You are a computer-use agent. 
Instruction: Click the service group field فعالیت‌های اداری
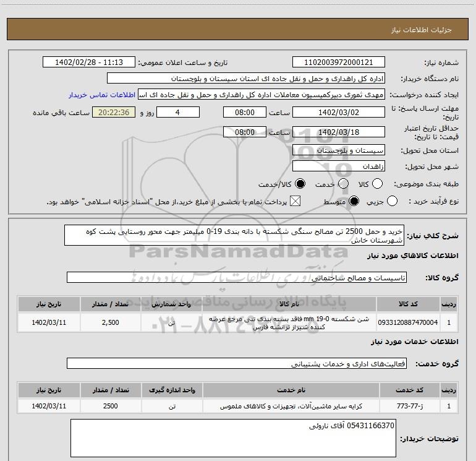237,363
